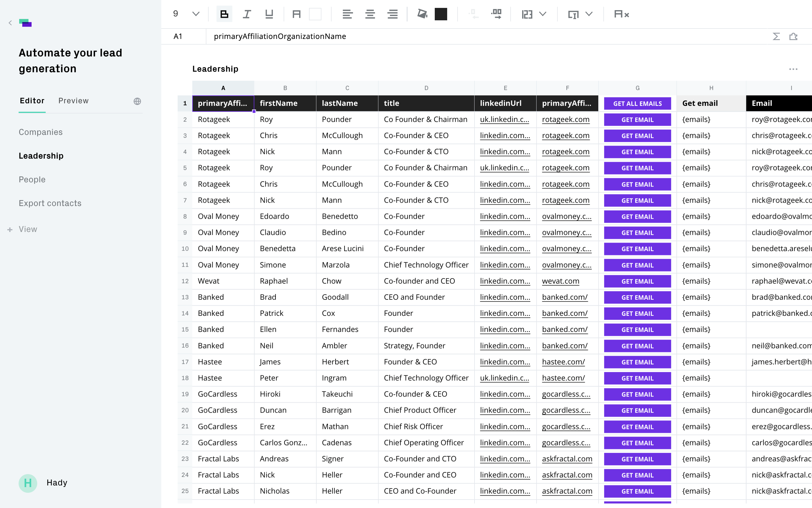
Task: Click the title header cell
Action: click(x=426, y=103)
